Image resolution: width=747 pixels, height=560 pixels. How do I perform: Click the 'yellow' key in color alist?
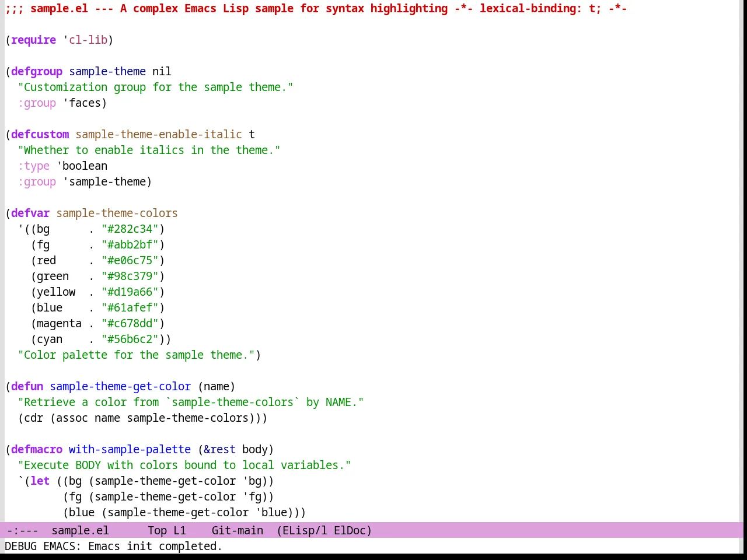pyautogui.click(x=56, y=292)
